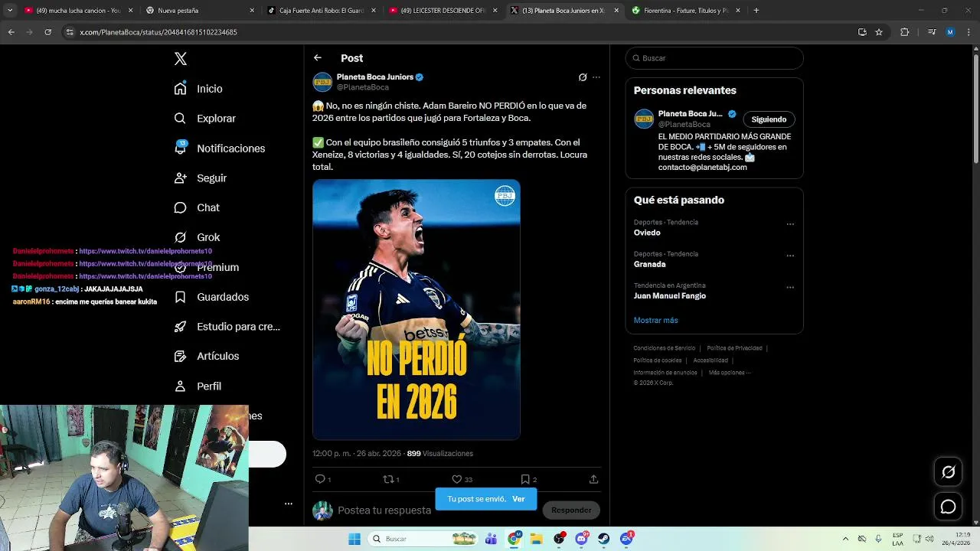
Task: Open the Oviedo trending topic
Action: point(647,233)
